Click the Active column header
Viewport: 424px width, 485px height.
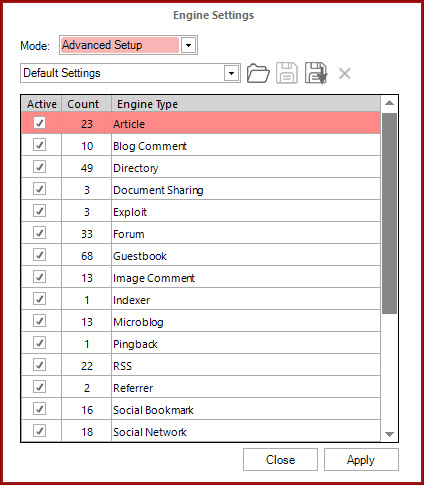point(42,104)
